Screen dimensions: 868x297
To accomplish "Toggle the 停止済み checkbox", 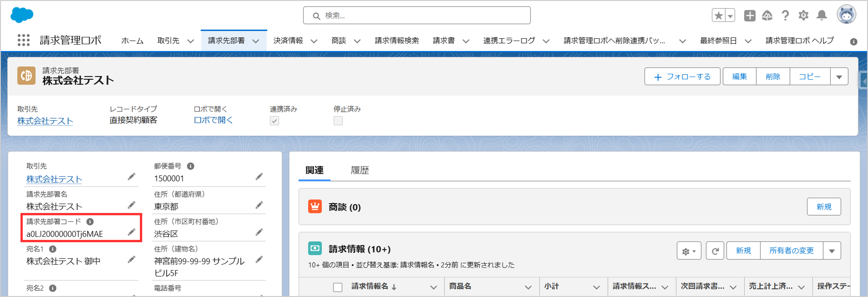I will (x=338, y=121).
